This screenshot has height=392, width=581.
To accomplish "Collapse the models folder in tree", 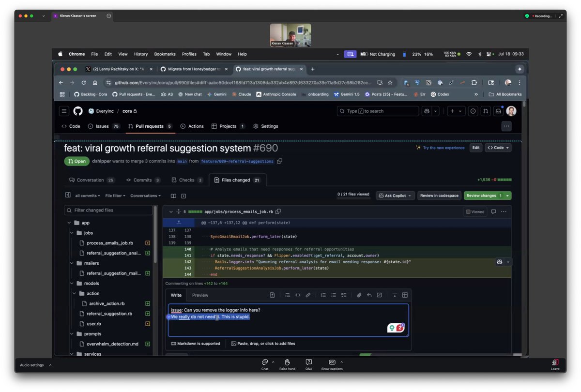I will tap(72, 284).
